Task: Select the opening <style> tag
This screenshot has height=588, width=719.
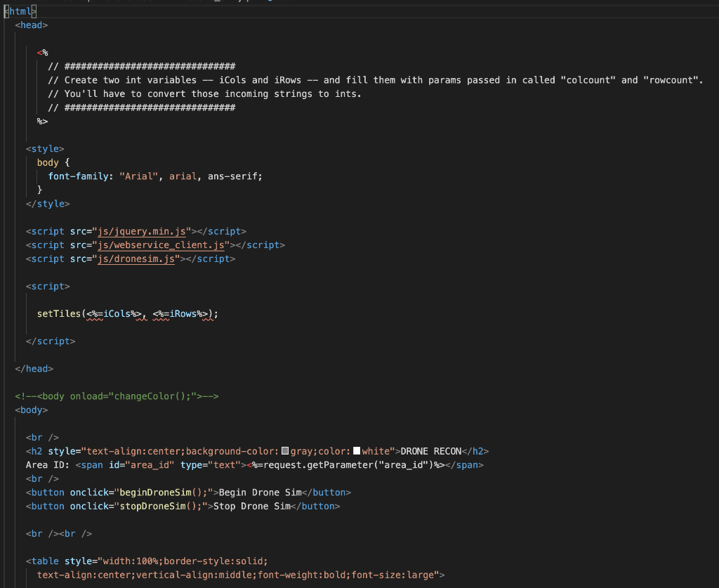Action: pyautogui.click(x=45, y=149)
